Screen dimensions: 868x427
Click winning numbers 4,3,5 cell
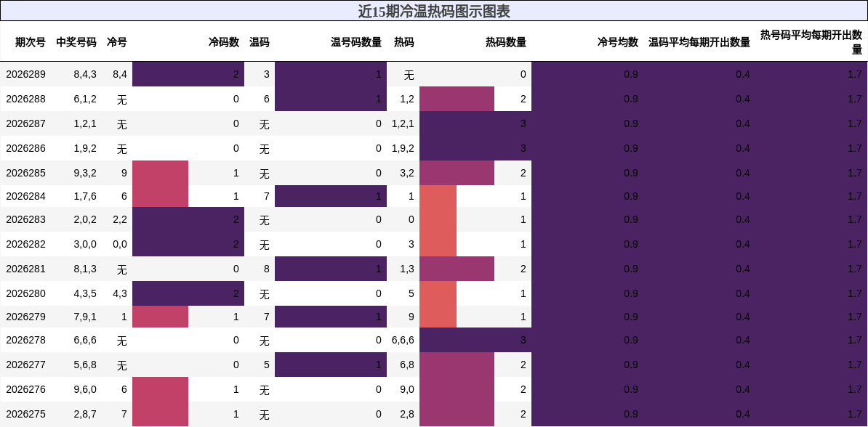click(x=85, y=293)
